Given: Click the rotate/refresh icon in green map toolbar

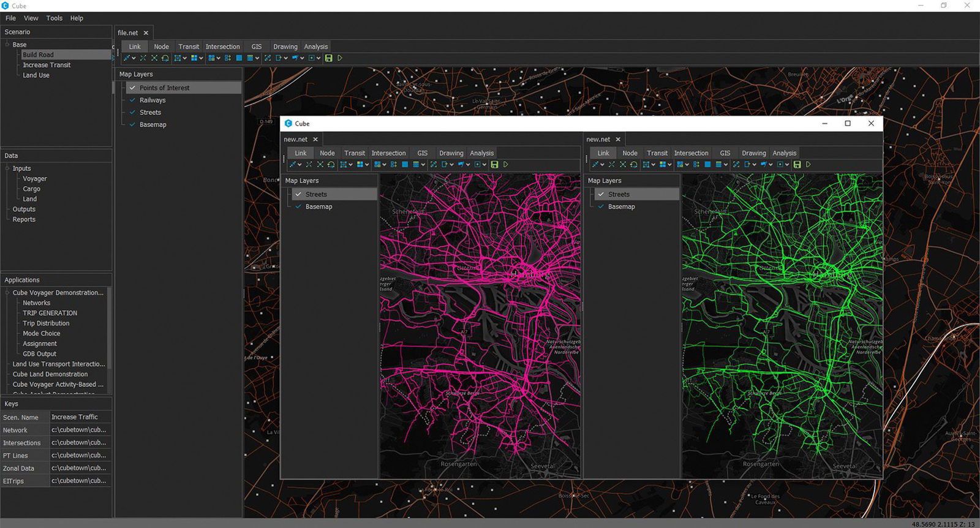Looking at the screenshot, I should 633,165.
